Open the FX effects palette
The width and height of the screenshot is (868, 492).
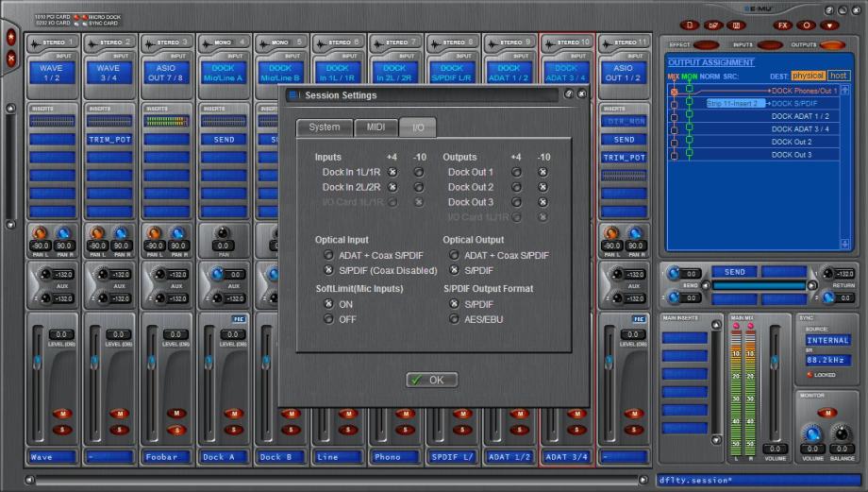pyautogui.click(x=782, y=25)
